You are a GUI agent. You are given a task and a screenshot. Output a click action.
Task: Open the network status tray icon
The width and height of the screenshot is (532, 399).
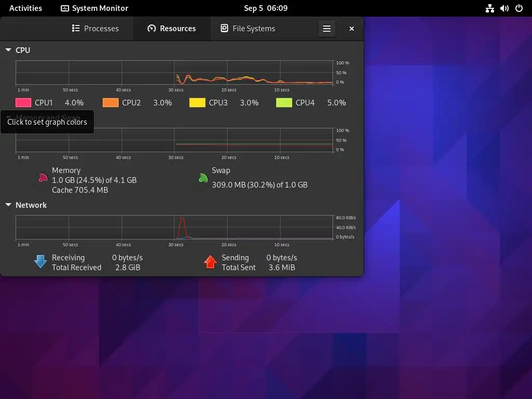[x=489, y=8]
